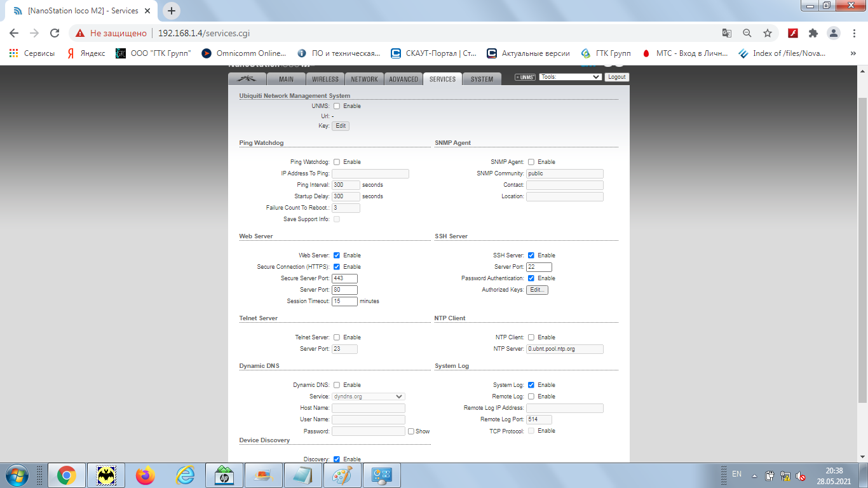
Task: Open a new browser tab
Action: (172, 11)
